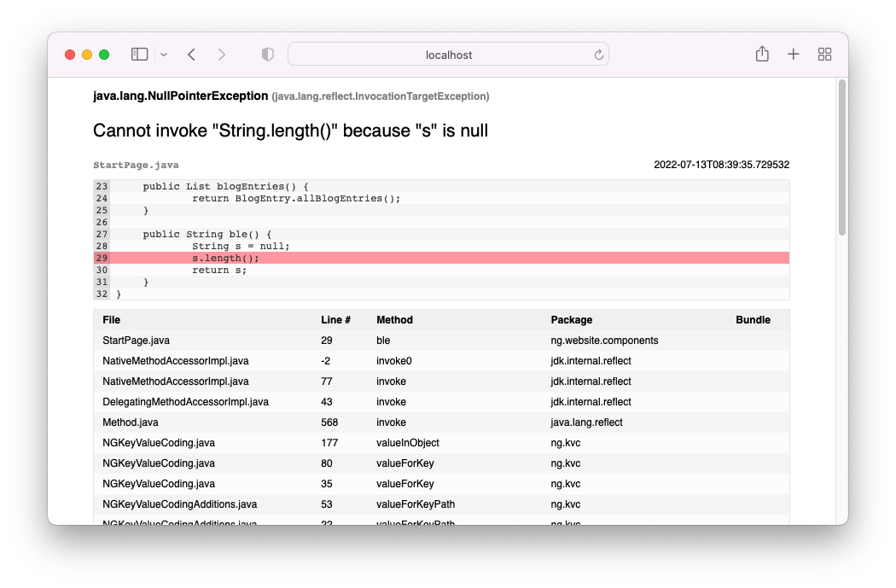Click the ng.website.components package cell
This screenshot has height=588, width=896.
point(604,341)
